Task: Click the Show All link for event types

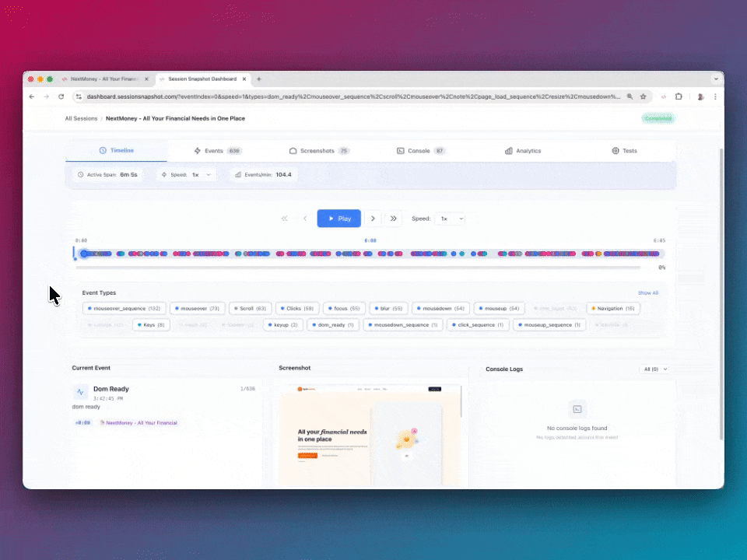Action: click(647, 292)
